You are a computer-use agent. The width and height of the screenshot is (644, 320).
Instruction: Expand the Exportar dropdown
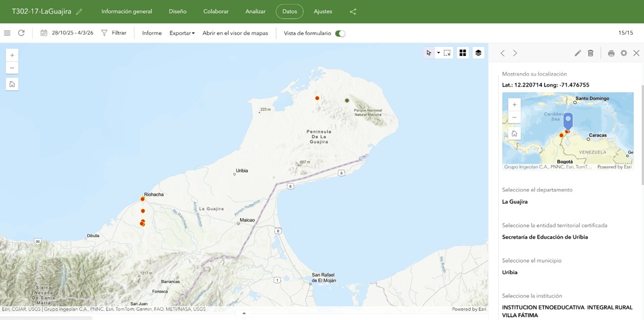(x=182, y=33)
